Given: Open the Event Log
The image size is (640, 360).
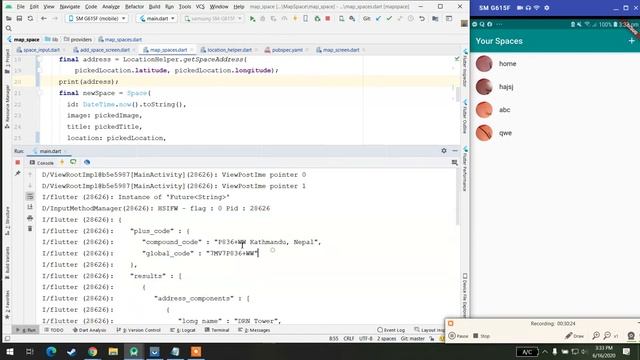Looking at the screenshot, I should [x=391, y=330].
